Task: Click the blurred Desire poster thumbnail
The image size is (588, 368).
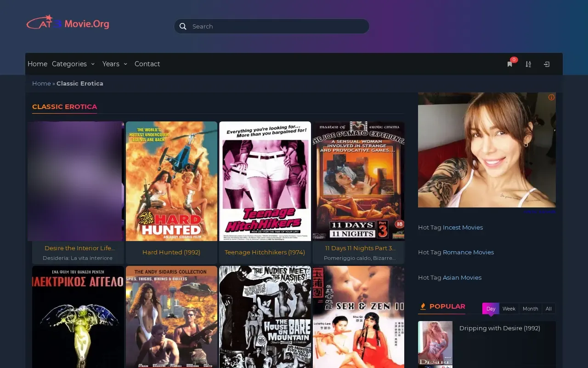Action: tap(75, 181)
